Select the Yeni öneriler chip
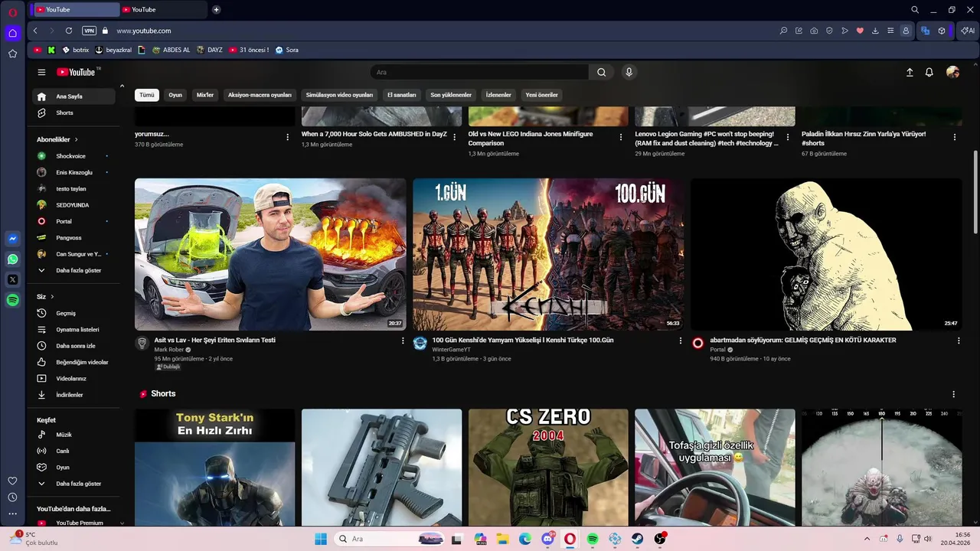 coord(541,95)
